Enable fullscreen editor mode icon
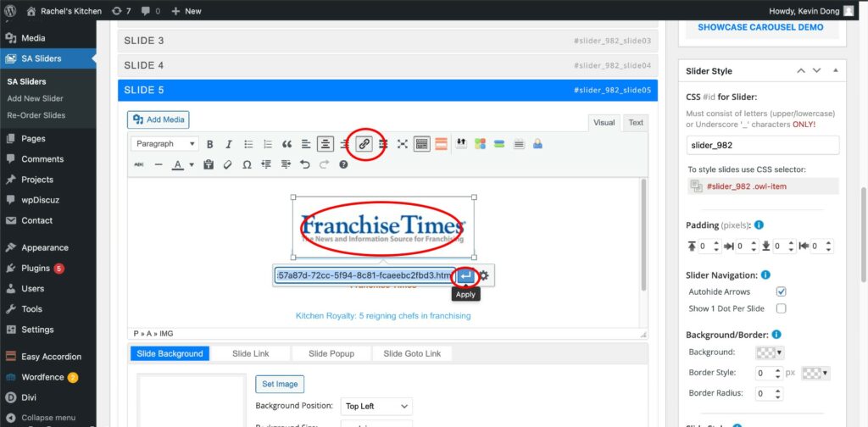The height and width of the screenshot is (427, 868). tap(403, 144)
